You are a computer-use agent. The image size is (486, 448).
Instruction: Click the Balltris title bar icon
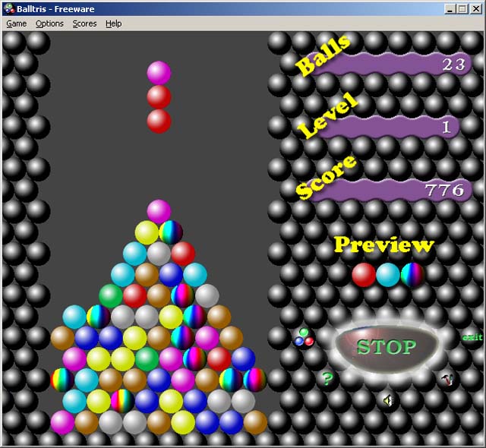(10, 8)
